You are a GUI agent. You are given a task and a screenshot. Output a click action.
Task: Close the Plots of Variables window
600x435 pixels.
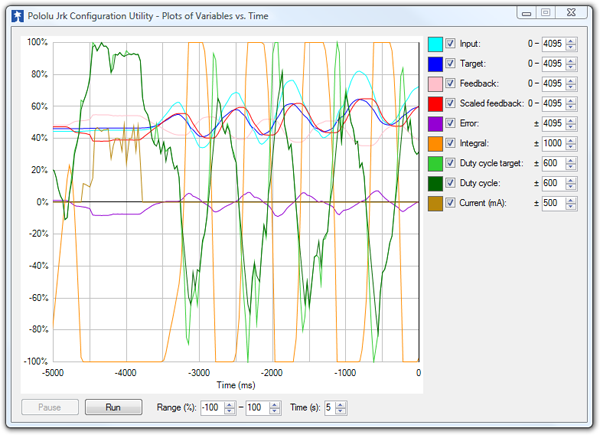point(571,12)
